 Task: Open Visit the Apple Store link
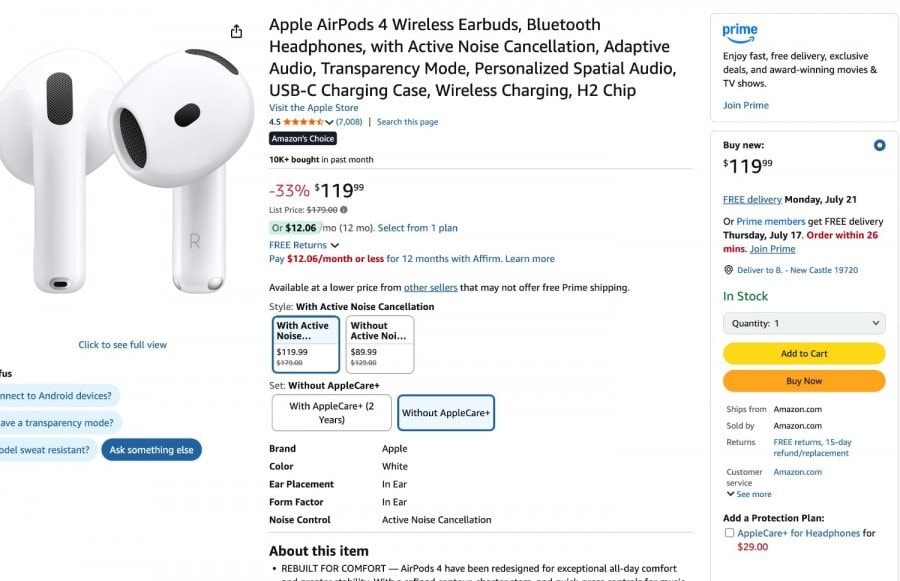313,108
